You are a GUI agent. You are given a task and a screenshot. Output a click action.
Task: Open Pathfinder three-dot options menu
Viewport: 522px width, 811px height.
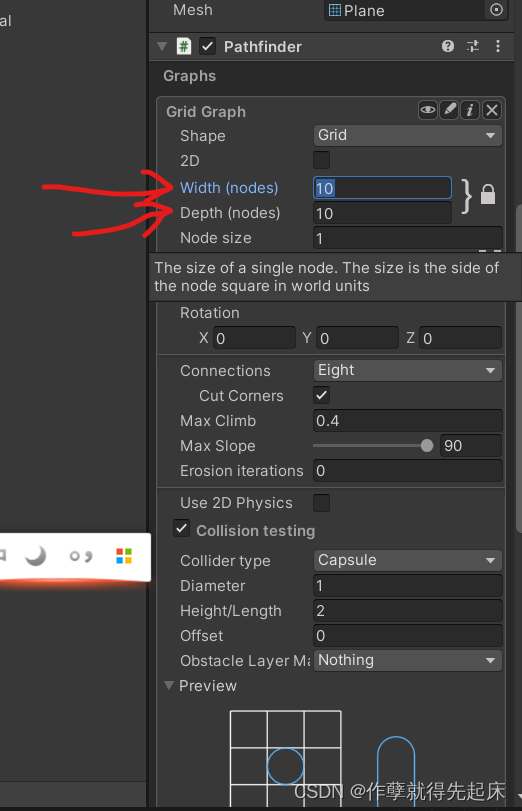click(498, 47)
